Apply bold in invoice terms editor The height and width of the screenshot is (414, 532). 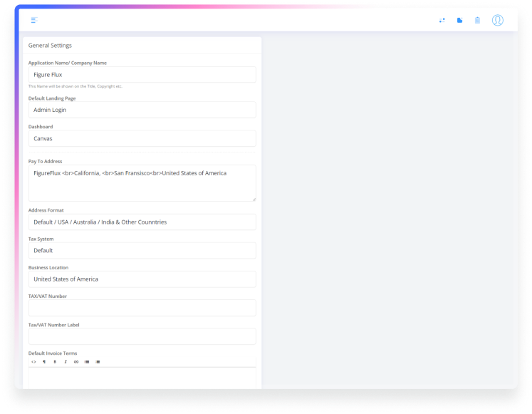55,362
